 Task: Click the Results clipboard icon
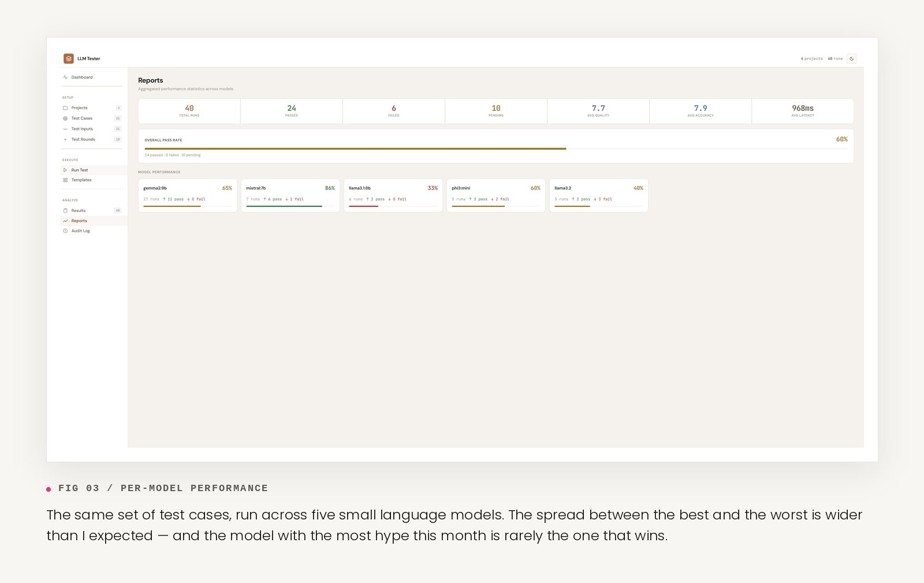[x=65, y=211]
